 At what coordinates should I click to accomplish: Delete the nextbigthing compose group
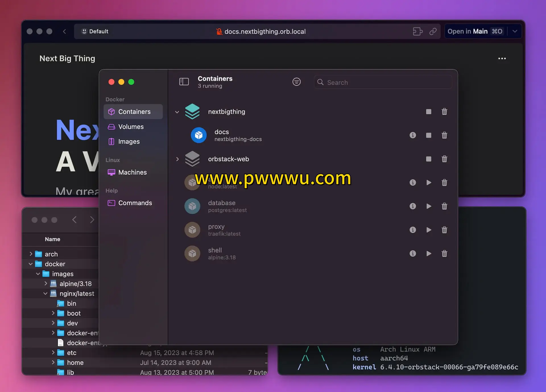(x=444, y=112)
